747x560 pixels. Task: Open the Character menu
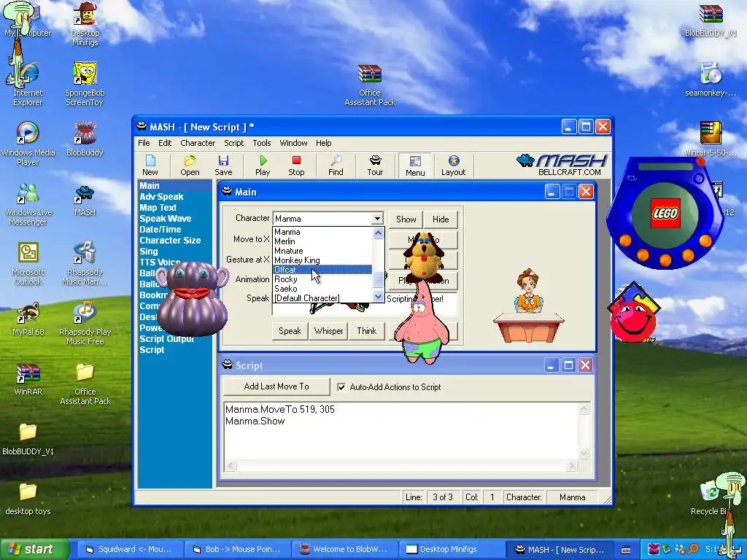[198, 143]
